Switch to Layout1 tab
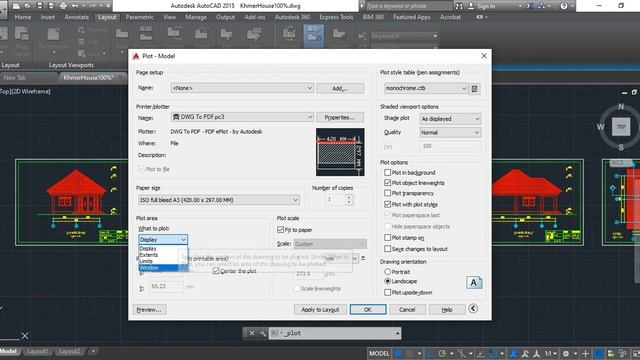The image size is (640, 360). point(37,351)
